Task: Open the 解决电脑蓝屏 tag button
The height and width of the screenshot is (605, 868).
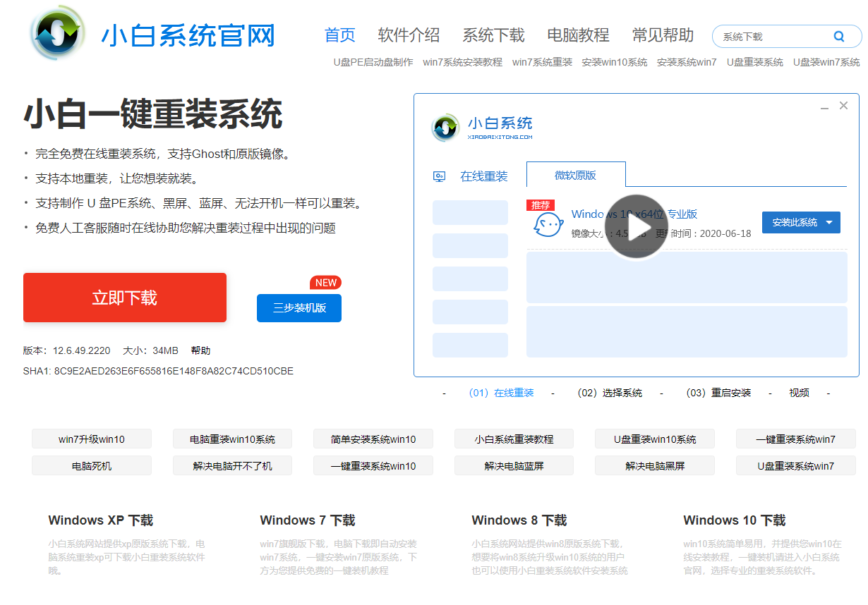Action: [x=514, y=466]
